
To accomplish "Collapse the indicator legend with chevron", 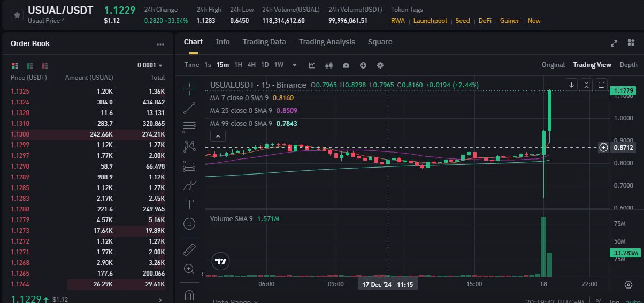I will [x=218, y=137].
